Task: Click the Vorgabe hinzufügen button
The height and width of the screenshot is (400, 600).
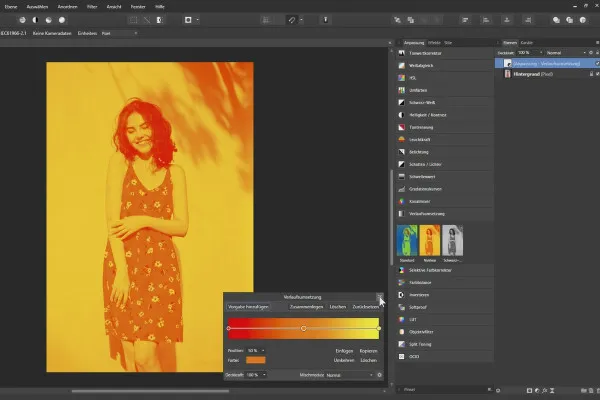Action: tap(249, 307)
